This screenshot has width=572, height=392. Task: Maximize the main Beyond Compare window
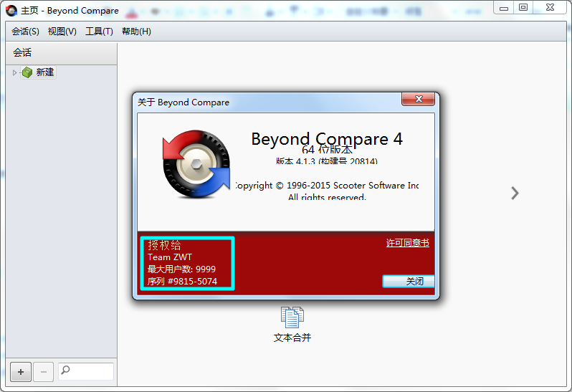(523, 7)
